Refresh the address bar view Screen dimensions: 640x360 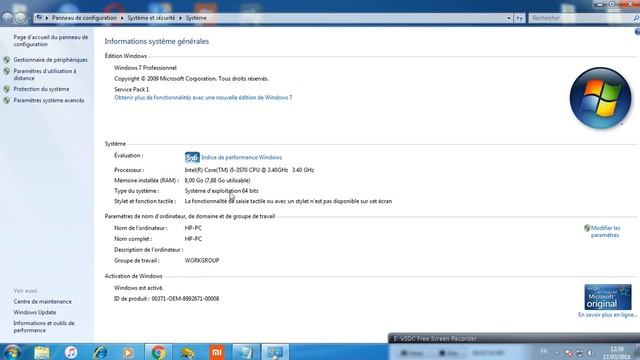point(519,18)
